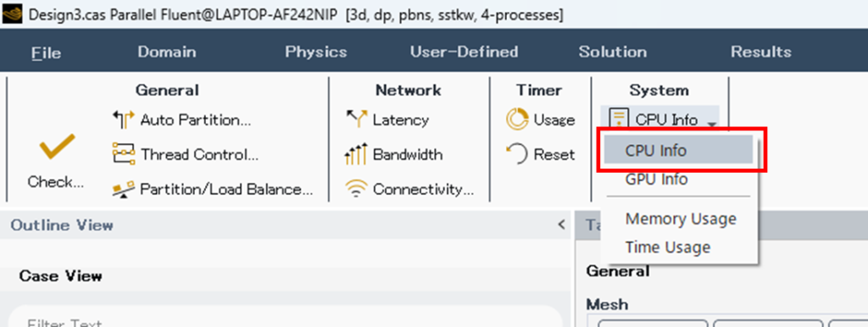Image resolution: width=868 pixels, height=327 pixels.
Task: Select CPU Info from the dropdown list
Action: click(678, 150)
